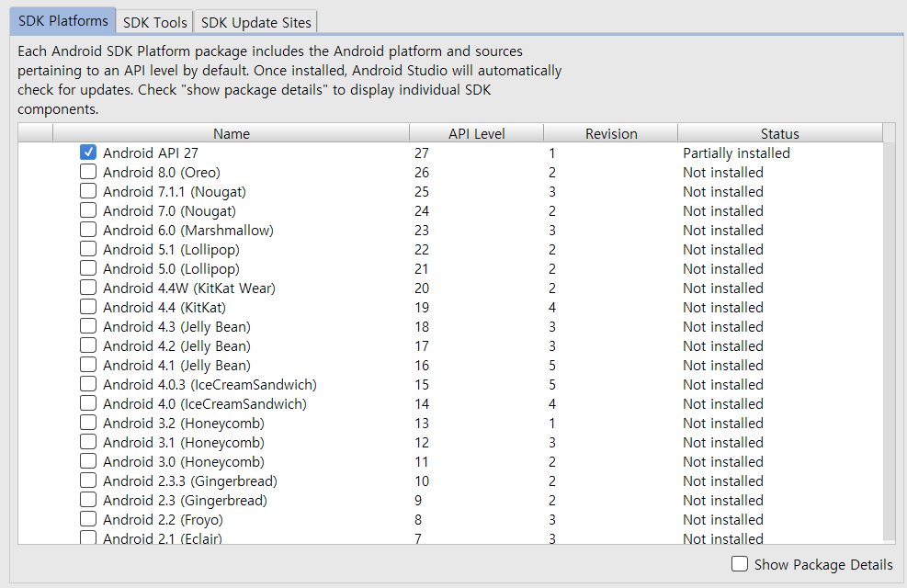The width and height of the screenshot is (907, 588).
Task: Click the 'Partially installed' status cell
Action: [736, 153]
